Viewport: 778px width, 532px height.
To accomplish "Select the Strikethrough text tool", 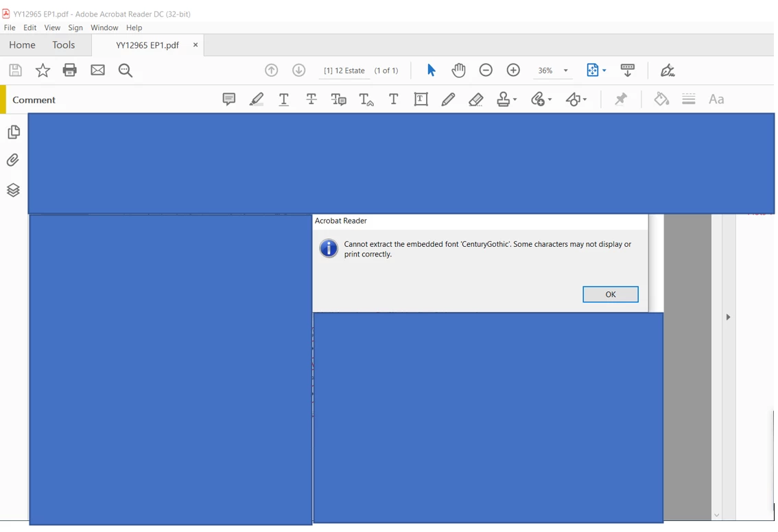I will [311, 99].
